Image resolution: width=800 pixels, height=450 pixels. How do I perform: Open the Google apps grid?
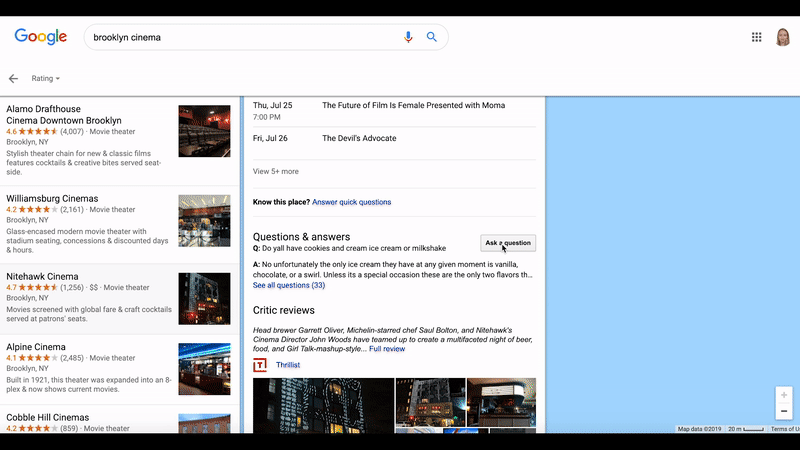(x=757, y=37)
